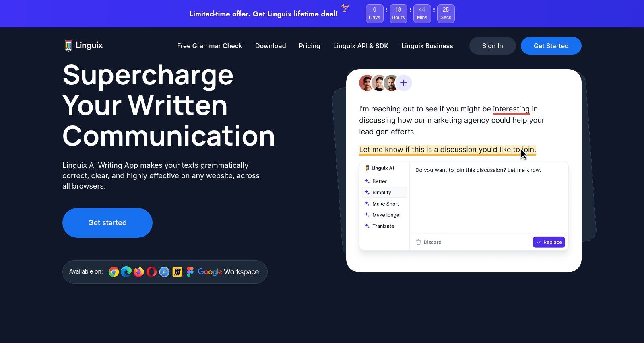
Task: Open Free Grammar Check from the navigation
Action: coord(210,46)
